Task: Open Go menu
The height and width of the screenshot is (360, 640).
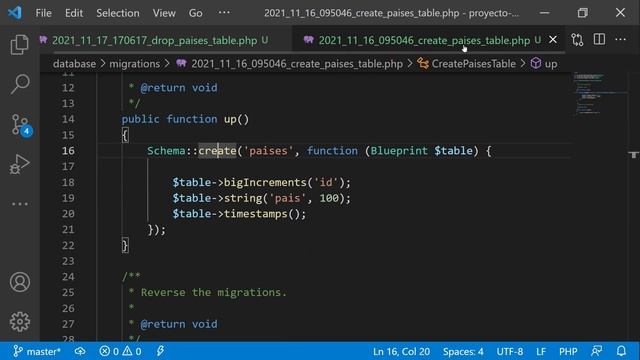Action: click(x=196, y=13)
